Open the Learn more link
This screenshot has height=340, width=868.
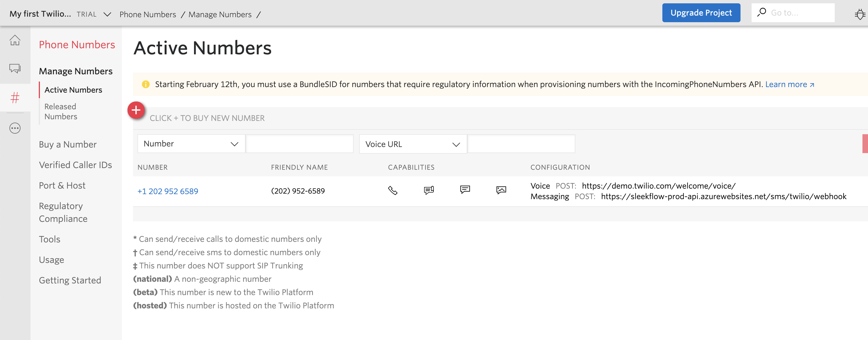tap(790, 84)
